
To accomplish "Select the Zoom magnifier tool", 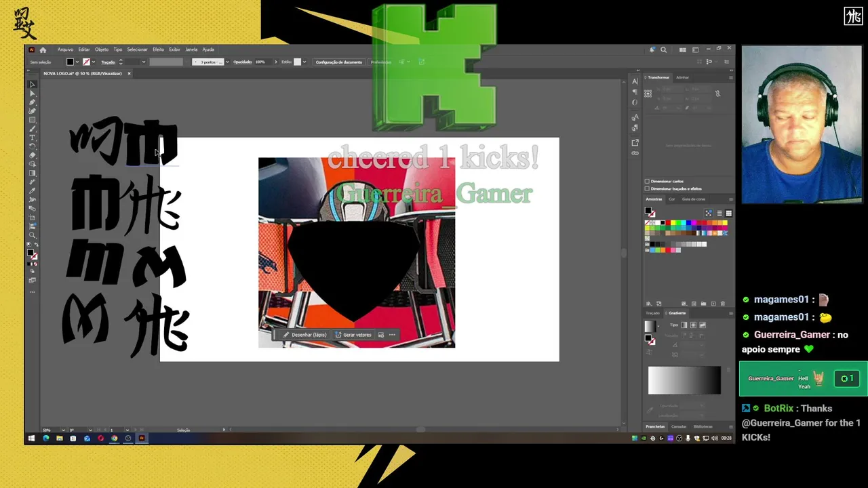I will pyautogui.click(x=32, y=235).
